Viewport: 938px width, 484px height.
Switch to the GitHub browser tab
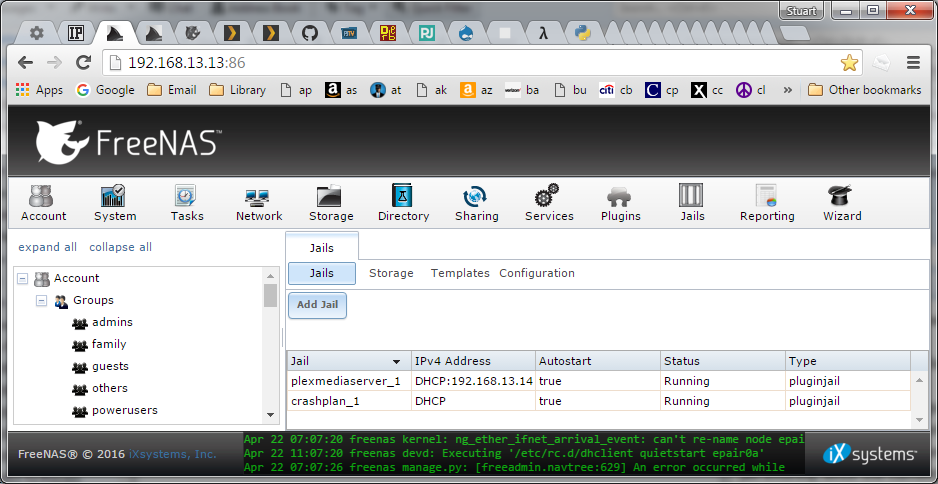[x=309, y=33]
